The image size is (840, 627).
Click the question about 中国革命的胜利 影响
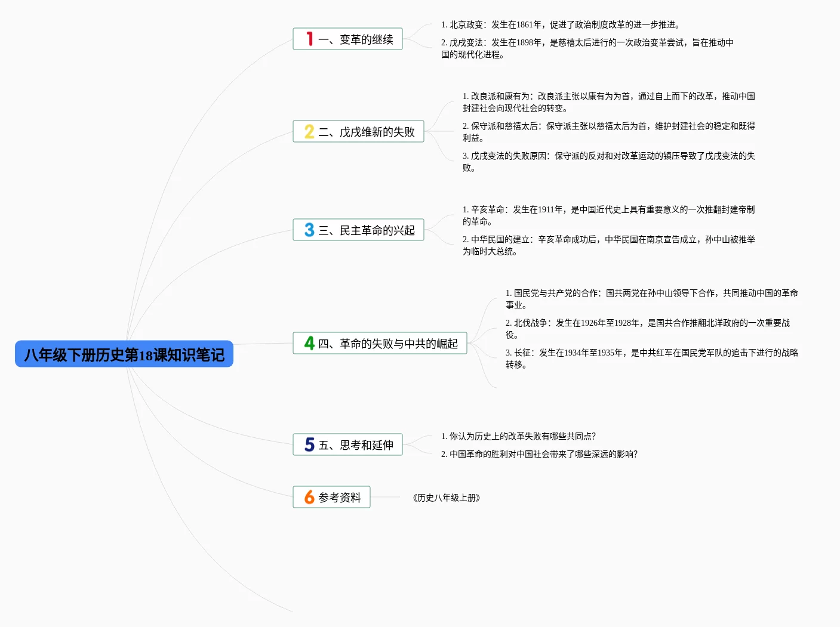[x=539, y=454]
